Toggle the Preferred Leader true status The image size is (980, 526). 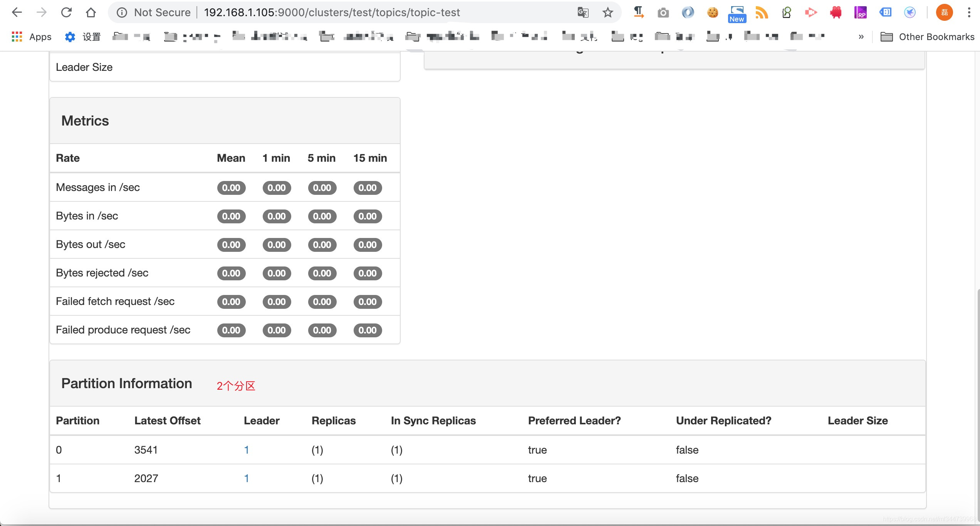click(537, 449)
